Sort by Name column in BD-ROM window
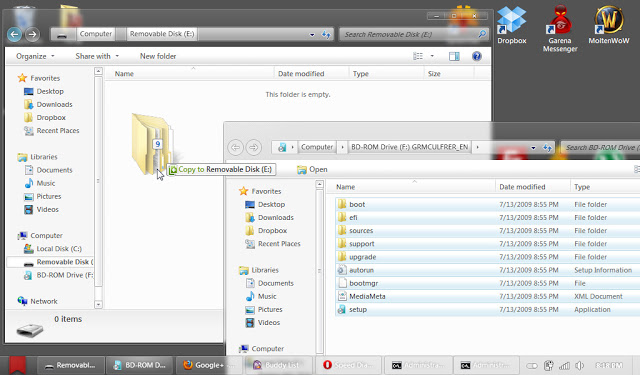This screenshot has height=375, width=640. coord(345,187)
